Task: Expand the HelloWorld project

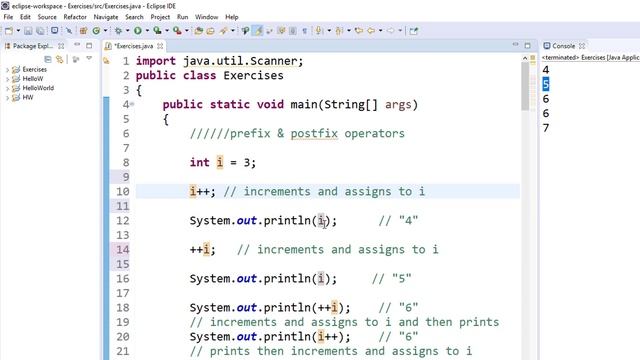Action: [7, 89]
